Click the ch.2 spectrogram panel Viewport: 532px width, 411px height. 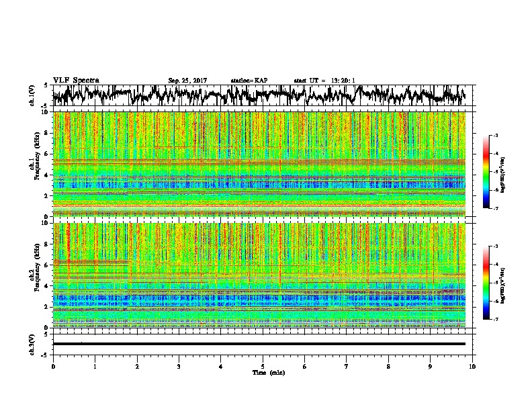pos(259,275)
